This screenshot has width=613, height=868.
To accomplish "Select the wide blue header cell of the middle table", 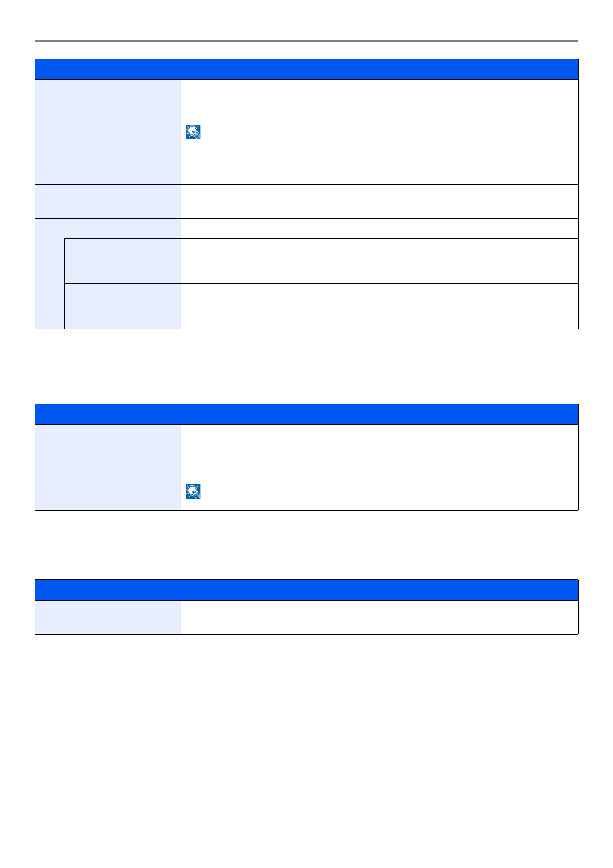I will click(380, 415).
